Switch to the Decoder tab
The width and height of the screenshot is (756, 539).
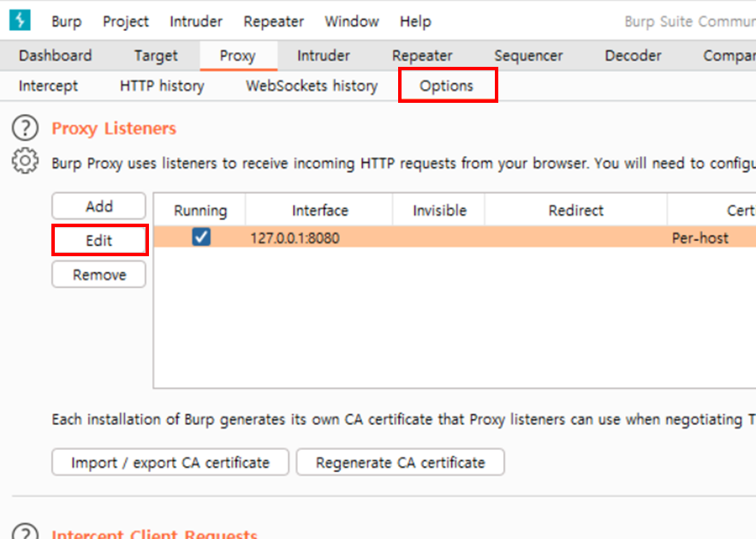click(633, 56)
